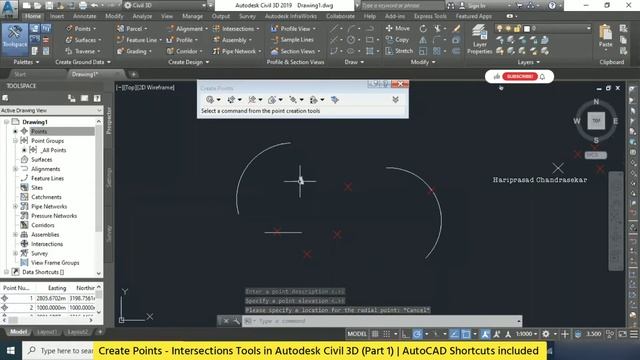The image size is (640, 360).
Task: Add a new layout with plus tab
Action: coord(100,332)
